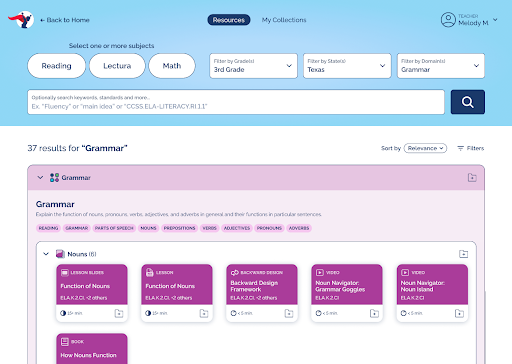Click the superhero logo in the header

(21, 19)
